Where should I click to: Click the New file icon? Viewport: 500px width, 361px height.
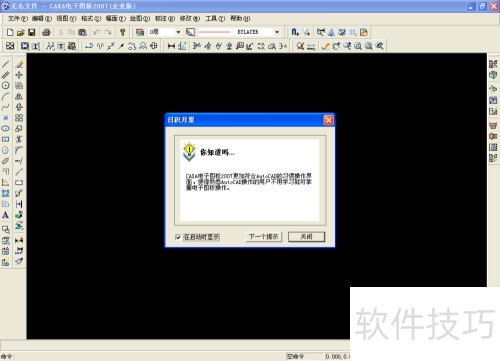point(10,32)
